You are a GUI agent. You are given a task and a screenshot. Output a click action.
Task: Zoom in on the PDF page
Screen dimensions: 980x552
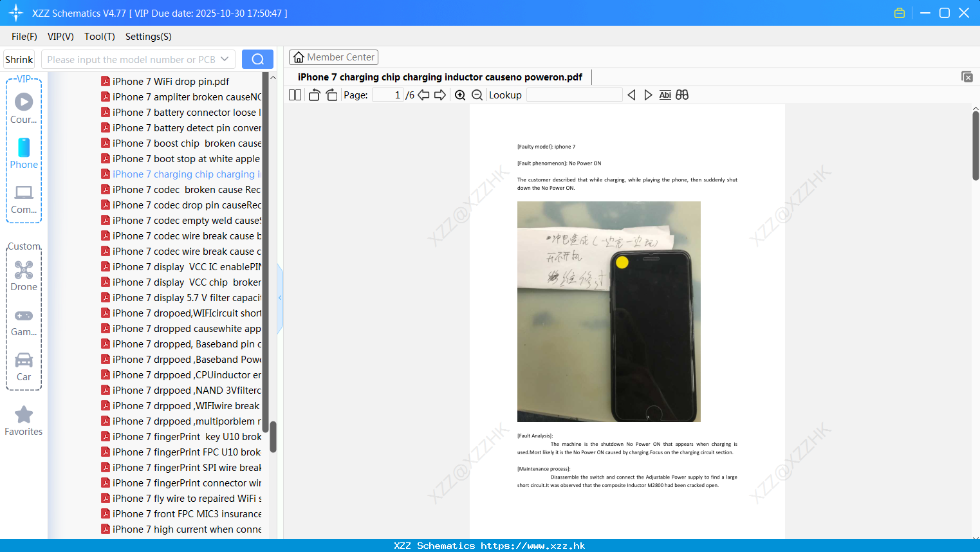coord(460,95)
